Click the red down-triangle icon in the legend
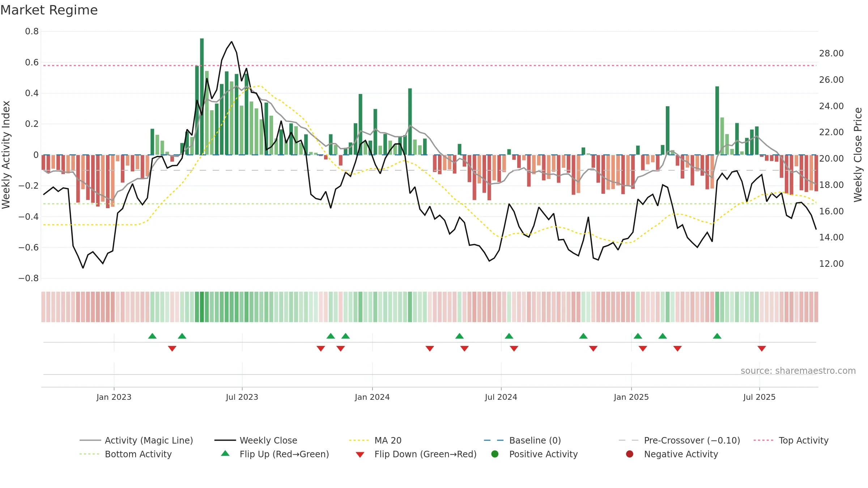The width and height of the screenshot is (868, 488). 360,455
